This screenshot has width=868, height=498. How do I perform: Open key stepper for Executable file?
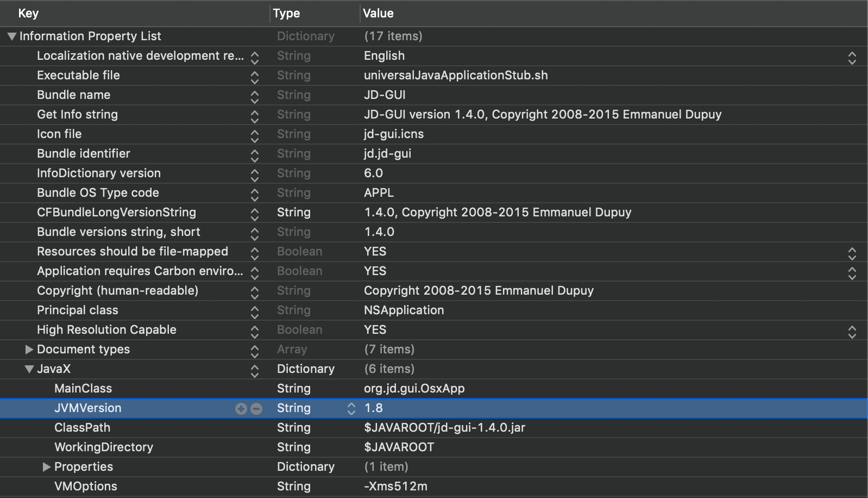[255, 78]
